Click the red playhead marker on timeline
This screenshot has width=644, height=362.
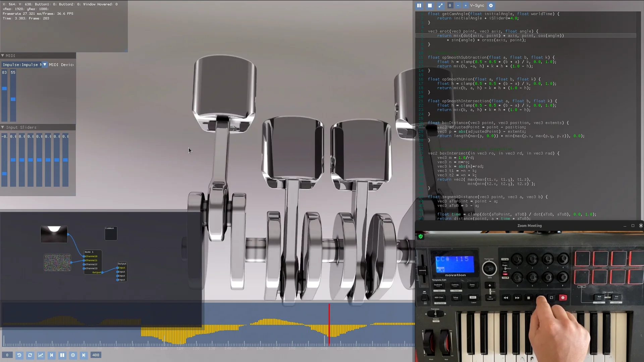tap(329, 324)
